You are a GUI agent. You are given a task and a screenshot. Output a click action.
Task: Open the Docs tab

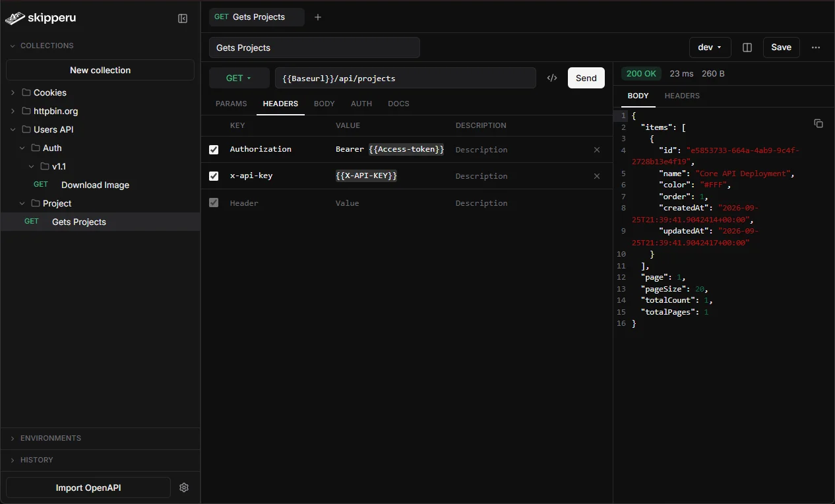(398, 104)
